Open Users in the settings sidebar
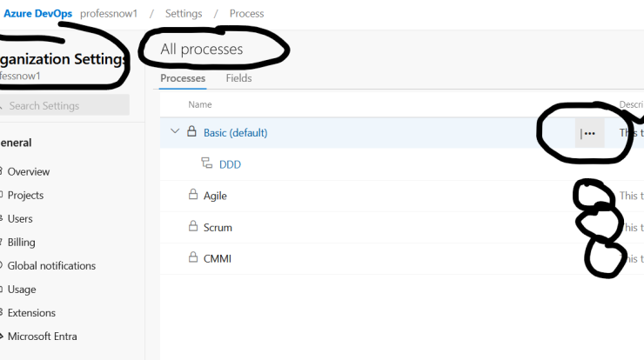 click(20, 219)
